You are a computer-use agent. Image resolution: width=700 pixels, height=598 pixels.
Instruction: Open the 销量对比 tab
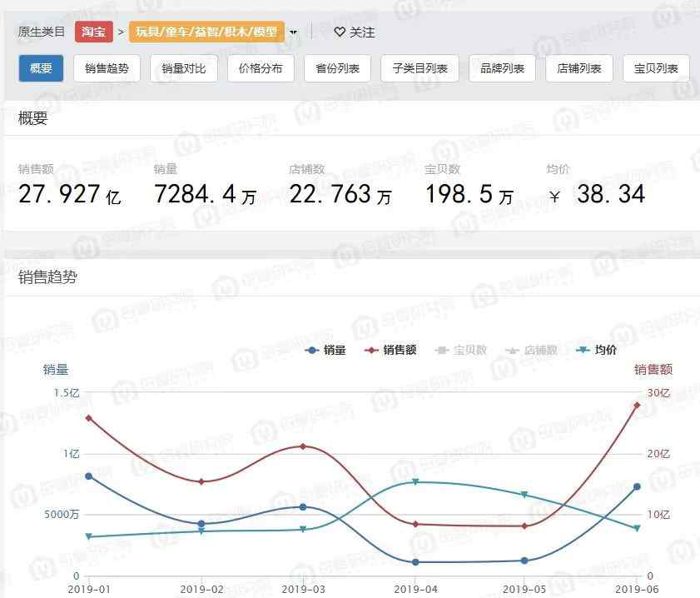[184, 68]
